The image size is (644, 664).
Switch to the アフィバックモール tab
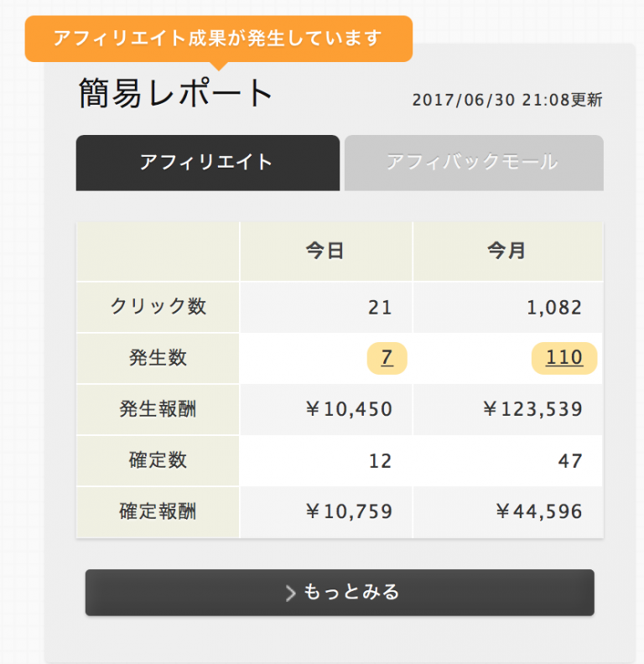[x=474, y=163]
